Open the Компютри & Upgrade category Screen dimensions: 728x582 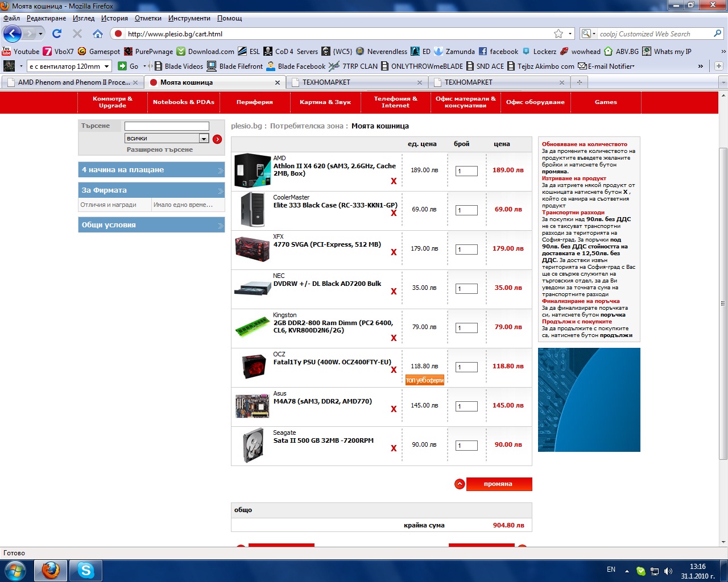(x=113, y=102)
